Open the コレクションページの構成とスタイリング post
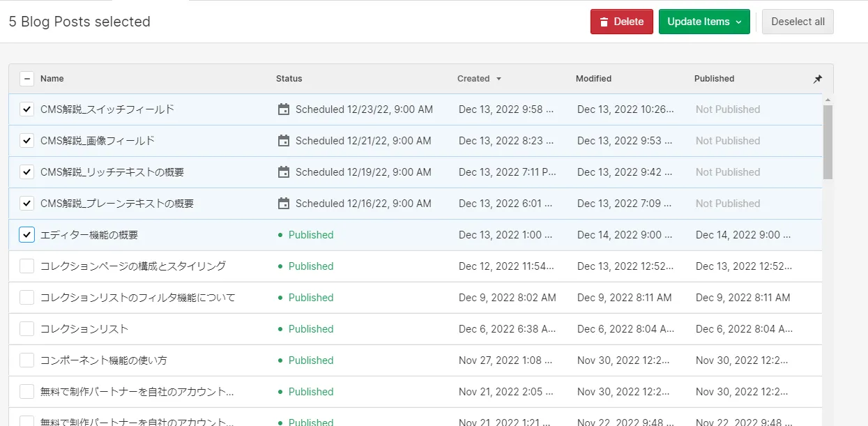868x426 pixels. [133, 266]
